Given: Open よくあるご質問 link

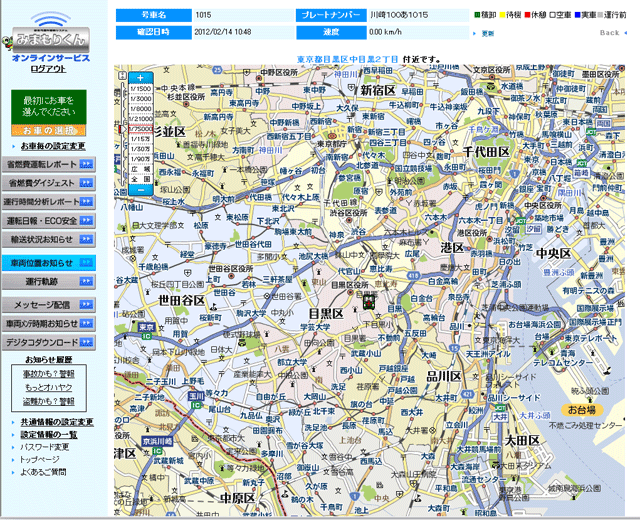Looking at the screenshot, I should pyautogui.click(x=43, y=472).
